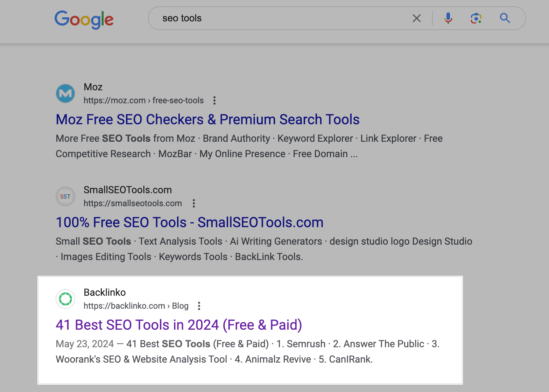Click the backlinko.com › Blog URL
Screen dimensions: 549x392
[136, 306]
